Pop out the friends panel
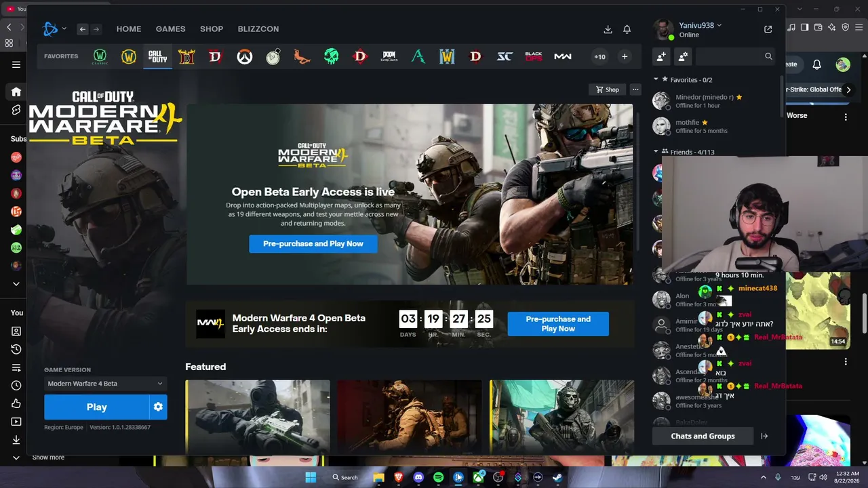 point(768,29)
